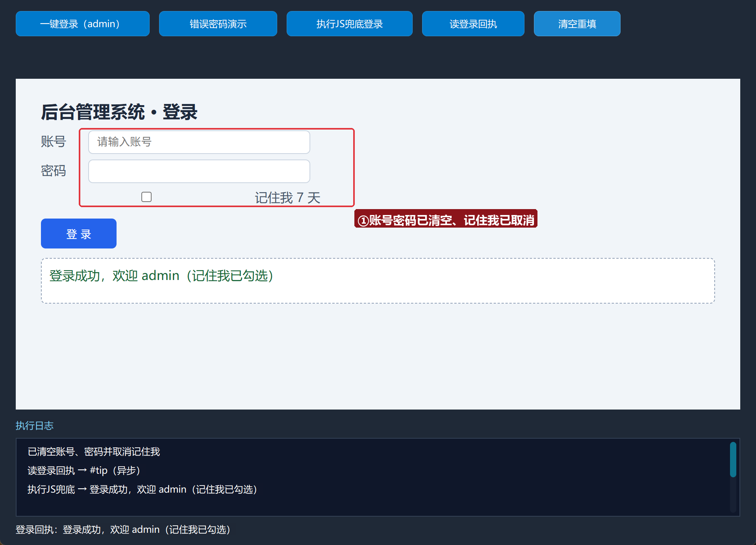This screenshot has height=545, width=756.
Task: Click the 执行日志 heading
Action: click(x=35, y=426)
